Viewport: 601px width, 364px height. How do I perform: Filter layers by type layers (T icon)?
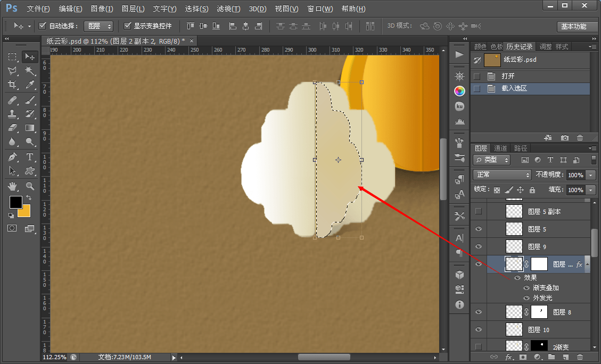pos(550,160)
